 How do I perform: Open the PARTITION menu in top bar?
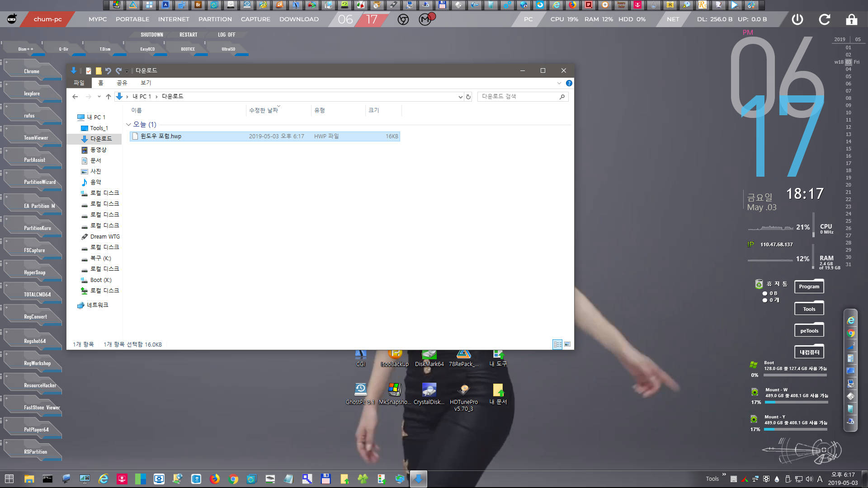[x=215, y=19]
